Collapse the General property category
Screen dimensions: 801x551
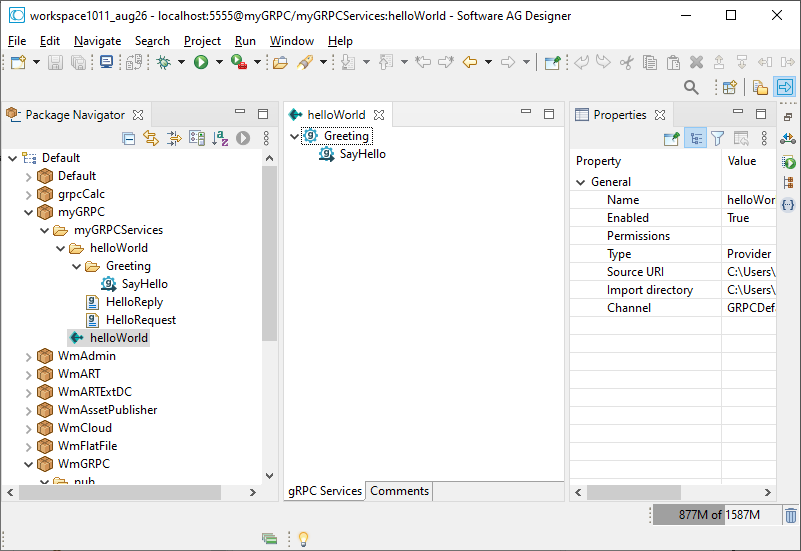pyautogui.click(x=580, y=182)
